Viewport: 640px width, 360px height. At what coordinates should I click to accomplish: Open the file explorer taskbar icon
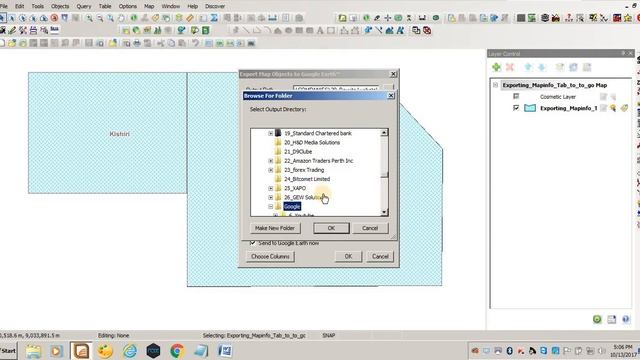click(x=33, y=351)
